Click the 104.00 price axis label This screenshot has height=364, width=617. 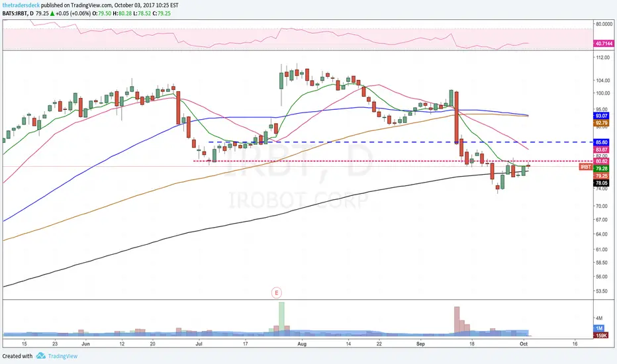[x=602, y=80]
